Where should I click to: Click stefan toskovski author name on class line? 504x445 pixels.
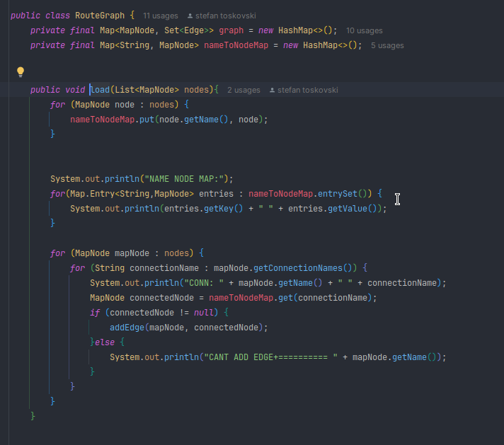227,16
